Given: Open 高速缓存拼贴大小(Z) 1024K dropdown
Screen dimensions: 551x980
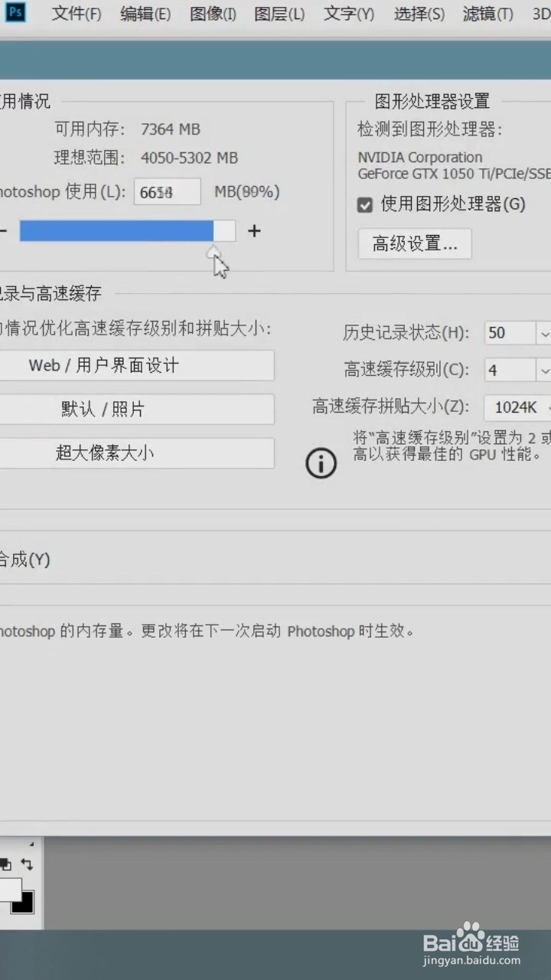Looking at the screenshot, I should tap(518, 407).
